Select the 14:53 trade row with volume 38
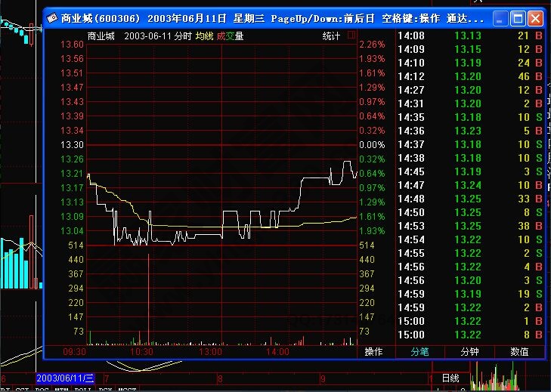This screenshot has width=551, height=392. (469, 226)
